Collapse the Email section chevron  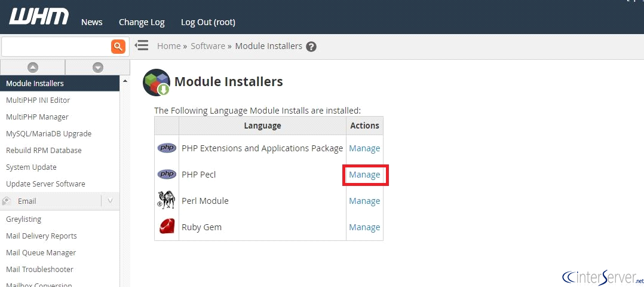click(110, 201)
